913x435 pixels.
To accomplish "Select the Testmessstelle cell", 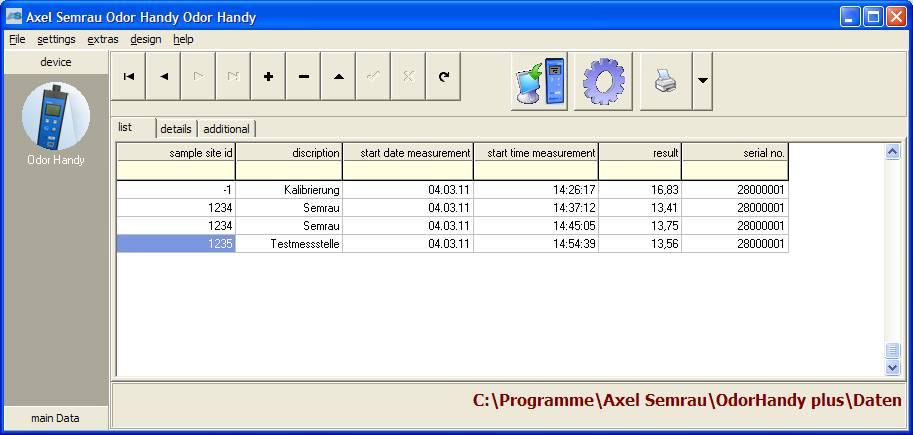I will (289, 244).
